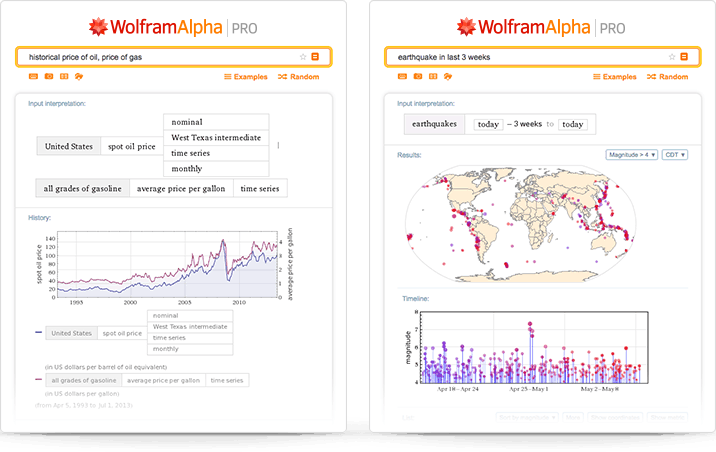Click the file upload icon under the earthquake search
The width and height of the screenshot is (716, 452).
point(448,76)
